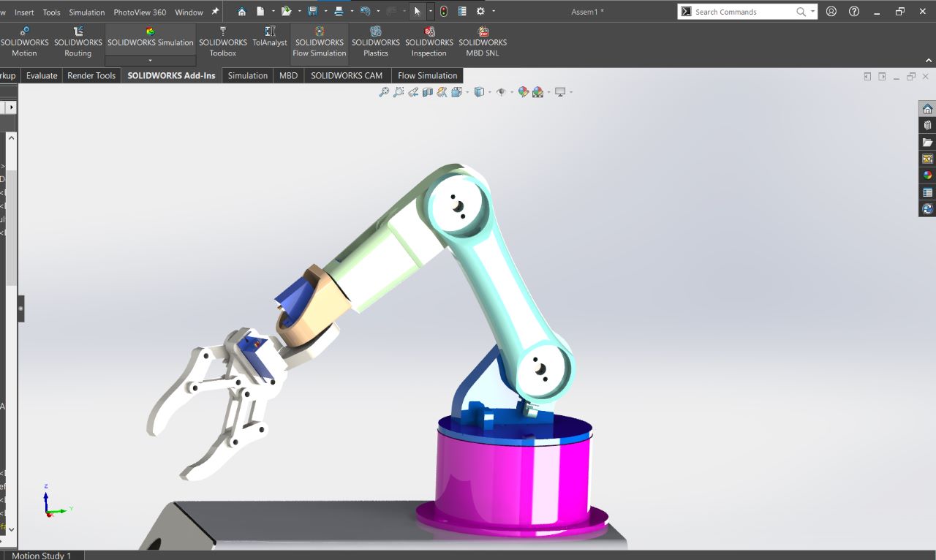The height and width of the screenshot is (560, 936).
Task: Open the File Properties icon
Action: coord(462,12)
